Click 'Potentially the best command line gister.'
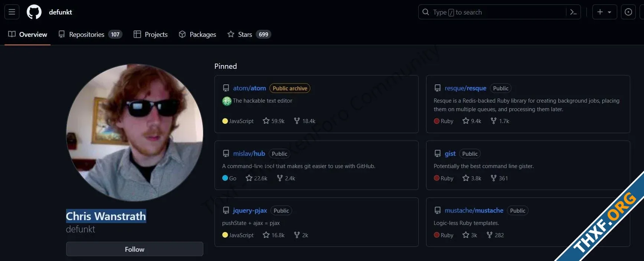 click(484, 166)
